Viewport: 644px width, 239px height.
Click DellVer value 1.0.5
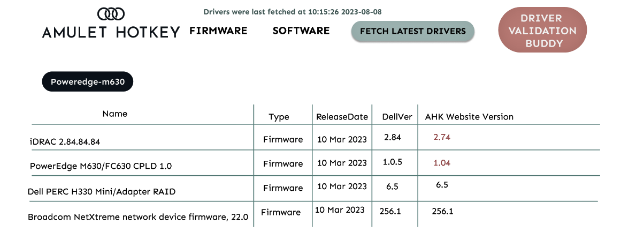393,162
